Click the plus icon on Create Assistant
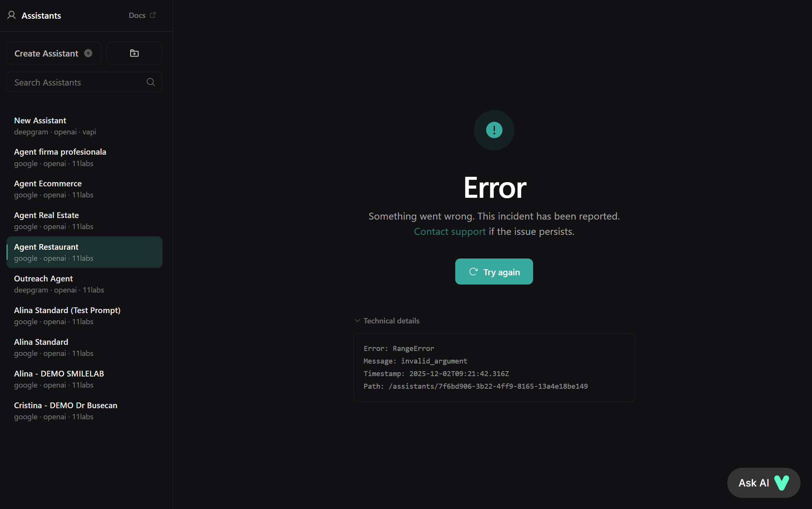The height and width of the screenshot is (509, 812). 88,53
